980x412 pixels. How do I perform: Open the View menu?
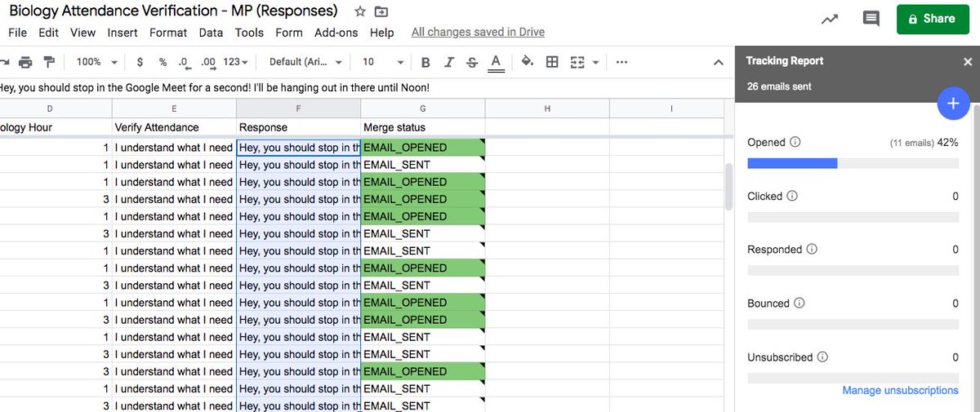[x=82, y=33]
